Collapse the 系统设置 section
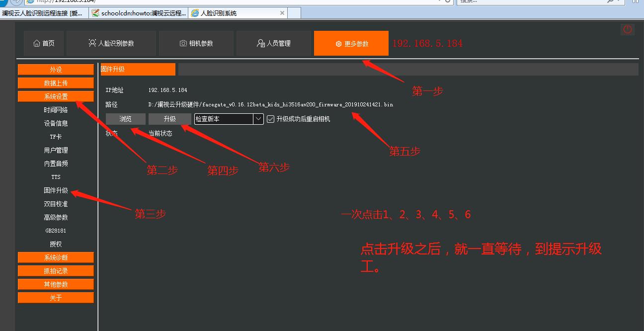The height and width of the screenshot is (331, 644). [x=56, y=96]
